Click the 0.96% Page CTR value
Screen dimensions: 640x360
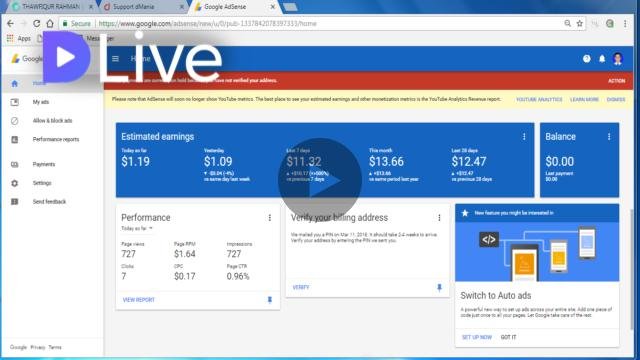pyautogui.click(x=238, y=276)
